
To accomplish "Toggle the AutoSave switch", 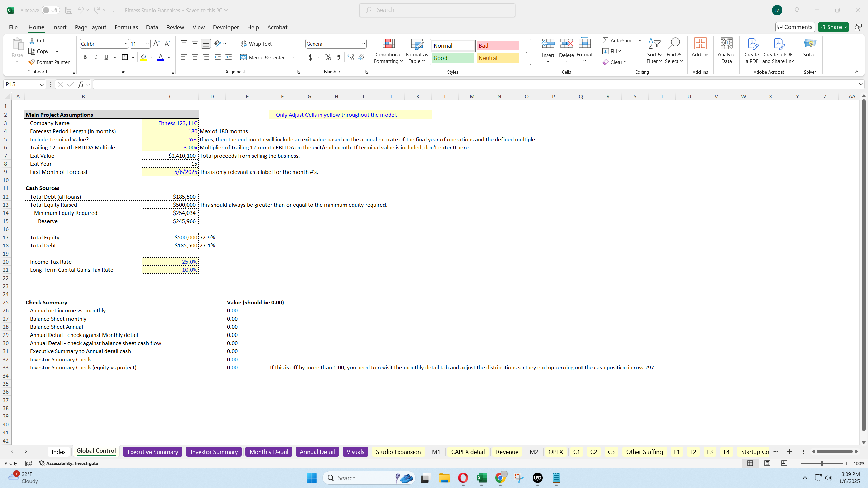I will [x=51, y=10].
